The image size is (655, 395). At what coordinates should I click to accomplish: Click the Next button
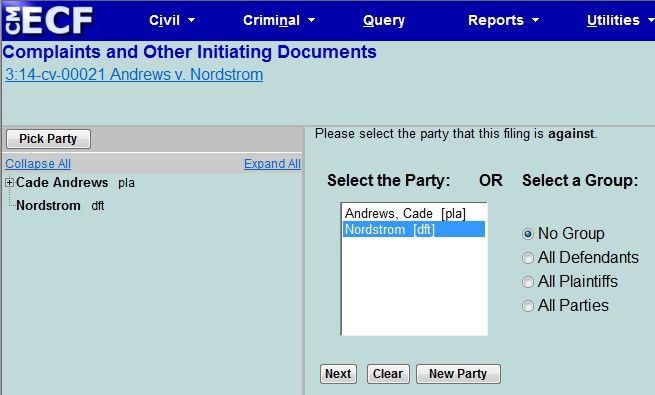(338, 374)
